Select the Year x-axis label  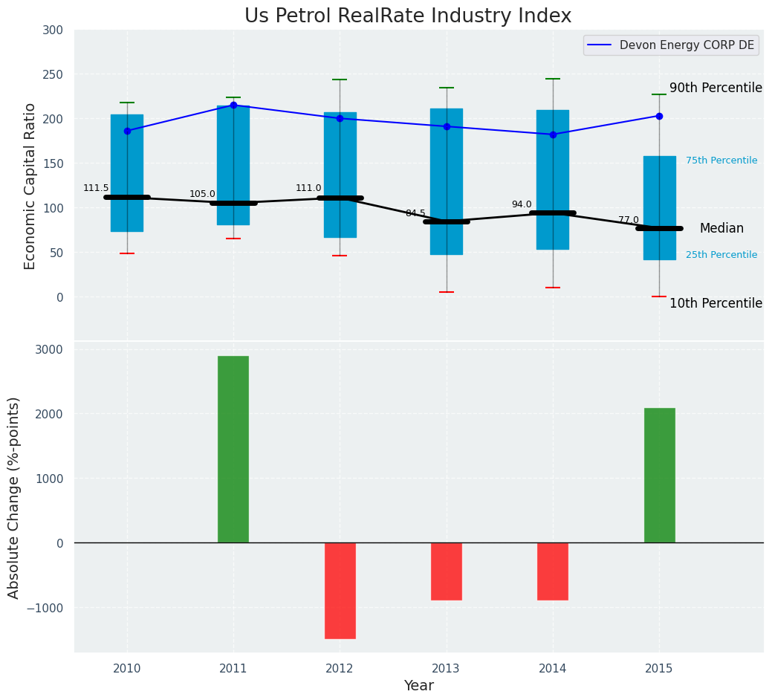[x=418, y=686]
